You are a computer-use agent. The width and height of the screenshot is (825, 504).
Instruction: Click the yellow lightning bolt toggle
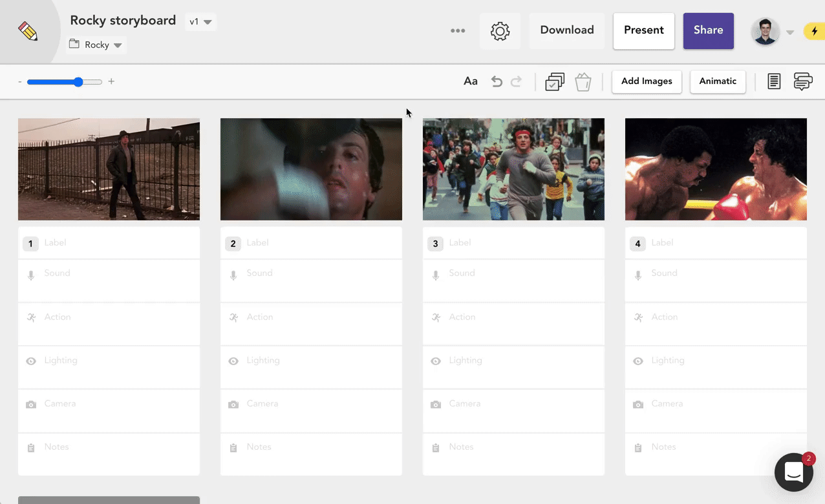pyautogui.click(x=813, y=31)
